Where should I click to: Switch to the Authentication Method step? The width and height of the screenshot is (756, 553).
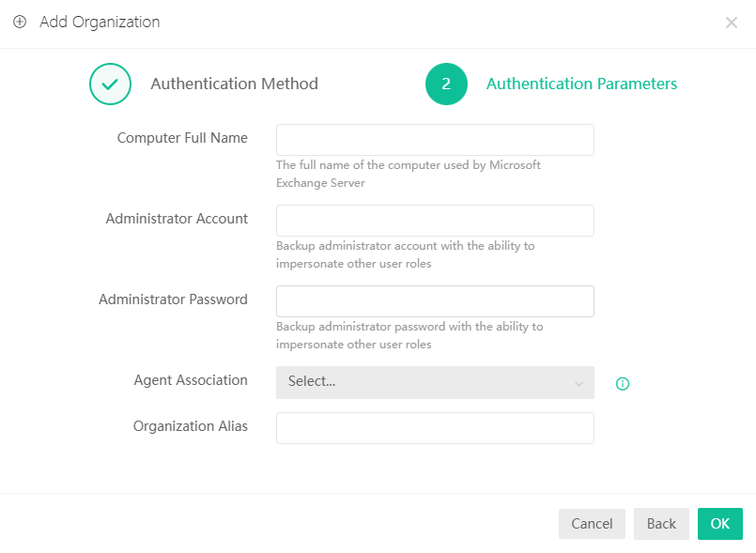pyautogui.click(x=234, y=84)
